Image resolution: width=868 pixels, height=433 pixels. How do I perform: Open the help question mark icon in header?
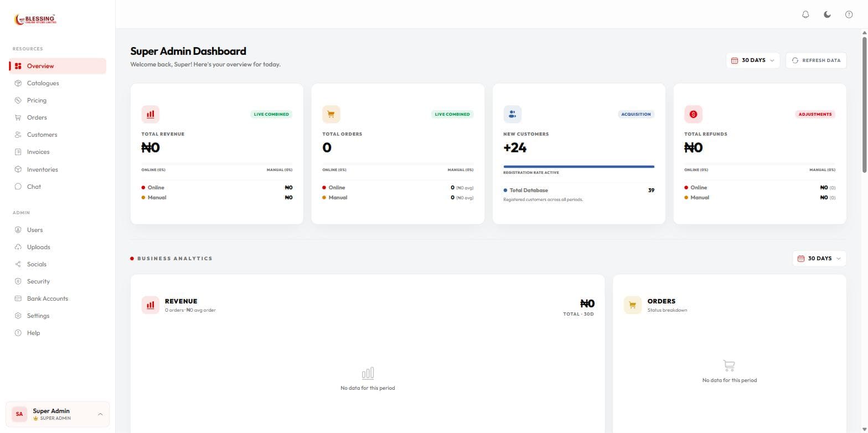[849, 14]
